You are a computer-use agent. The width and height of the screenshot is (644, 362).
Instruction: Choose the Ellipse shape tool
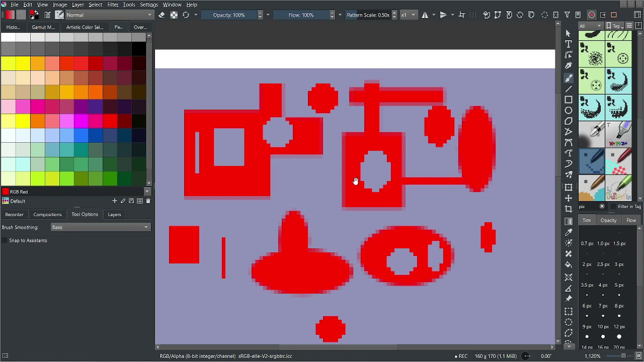click(x=569, y=111)
